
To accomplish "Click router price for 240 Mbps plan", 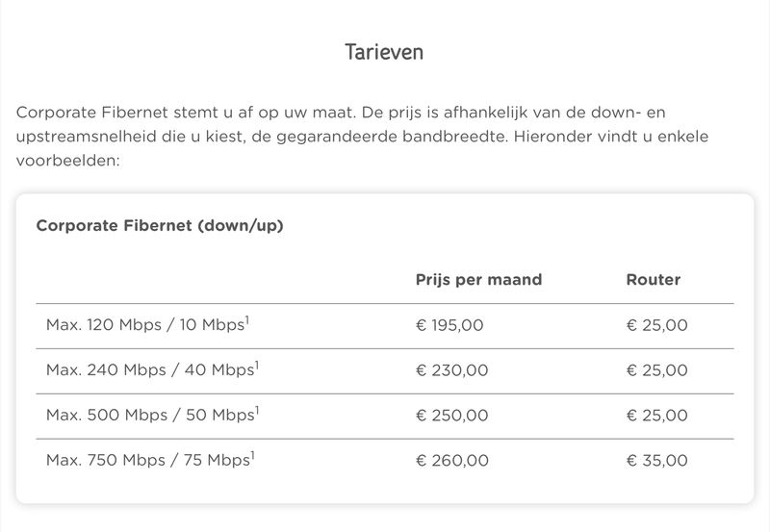I will coord(657,370).
